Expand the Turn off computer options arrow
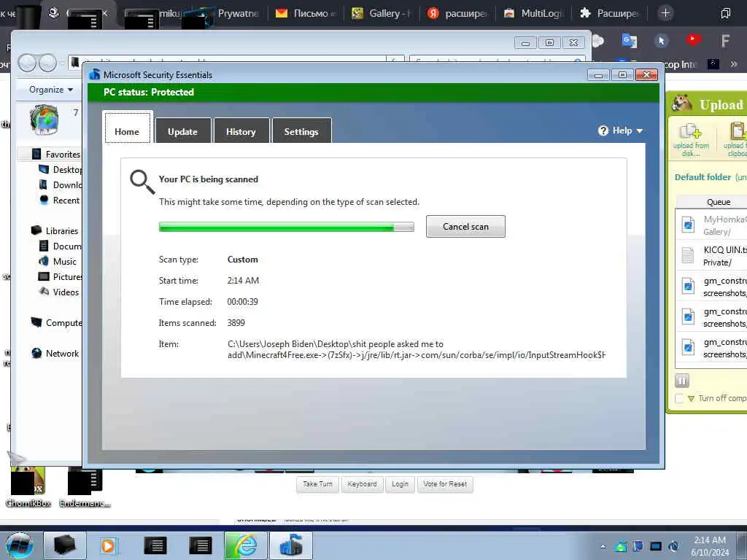Viewport: 747px width, 560px height. [692, 399]
